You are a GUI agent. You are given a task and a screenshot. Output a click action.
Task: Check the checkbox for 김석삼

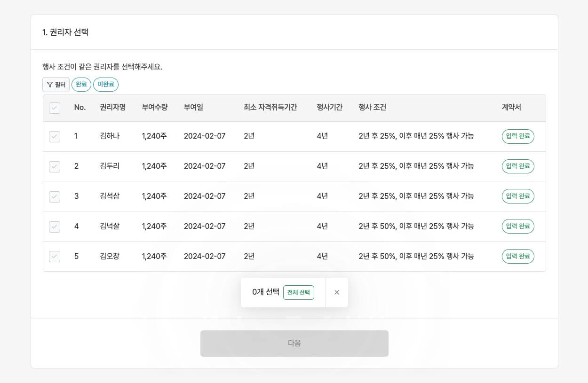[x=55, y=197]
